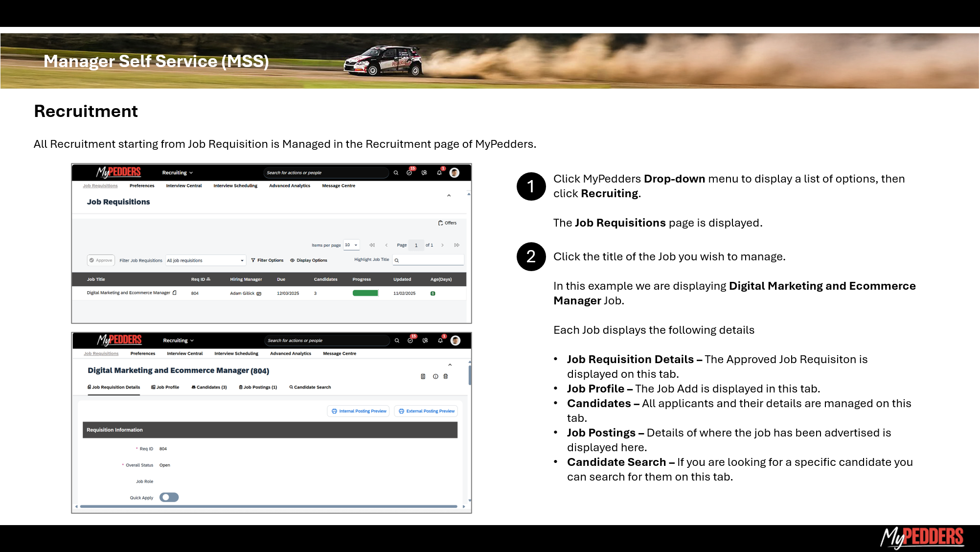The width and height of the screenshot is (980, 552).
Task: Click note icon beside Digital Marketing job title
Action: (x=175, y=293)
